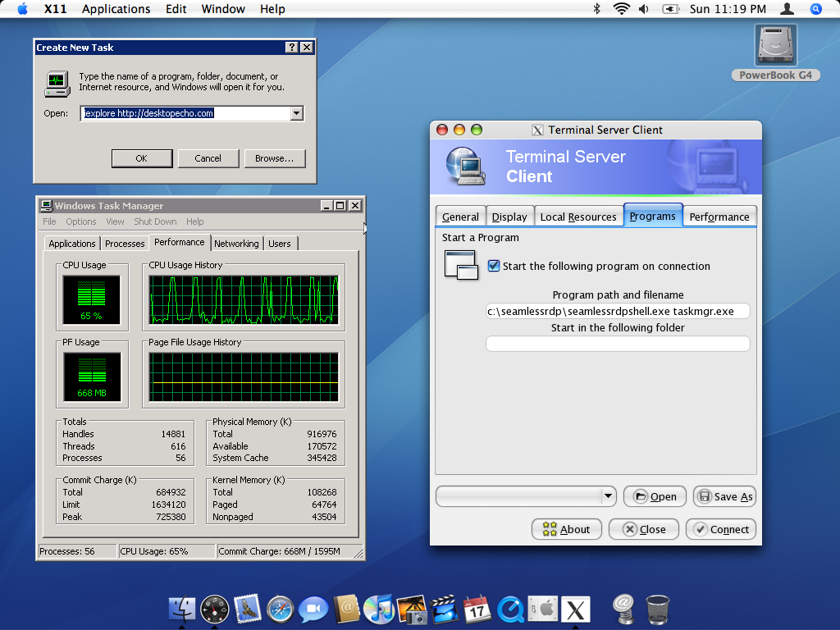Click the Save As button
Screen dimensions: 840x630
pyautogui.click(x=725, y=496)
